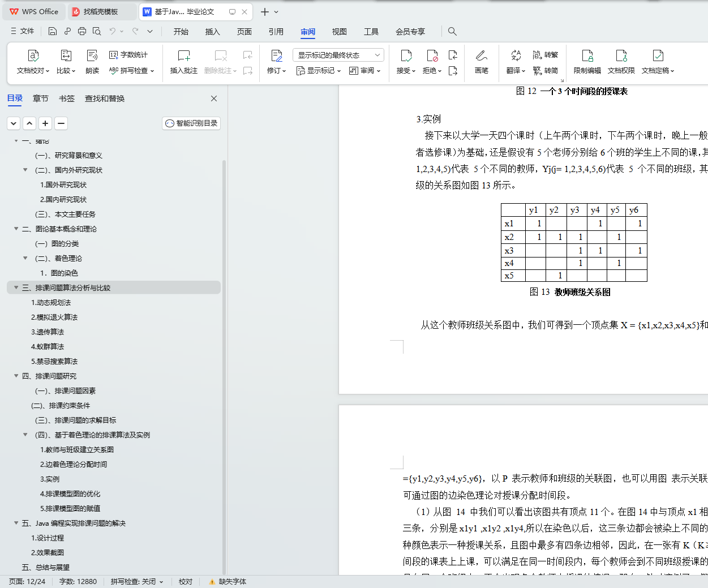This screenshot has height=588, width=708.
Task: Collapse the (二)、国内外研究现状 outline node
Action: pyautogui.click(x=25, y=170)
